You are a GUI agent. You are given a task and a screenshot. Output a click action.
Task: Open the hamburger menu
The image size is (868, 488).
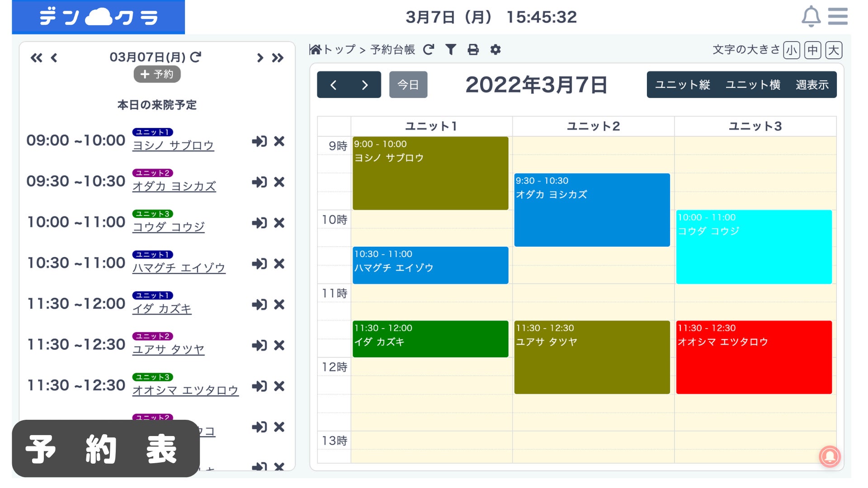point(838,16)
